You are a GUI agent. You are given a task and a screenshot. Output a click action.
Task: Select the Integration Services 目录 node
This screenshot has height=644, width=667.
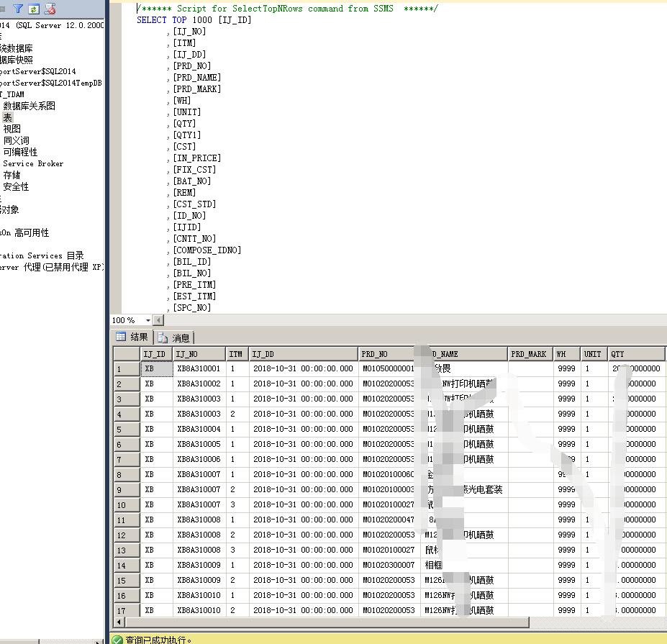[x=42, y=255]
